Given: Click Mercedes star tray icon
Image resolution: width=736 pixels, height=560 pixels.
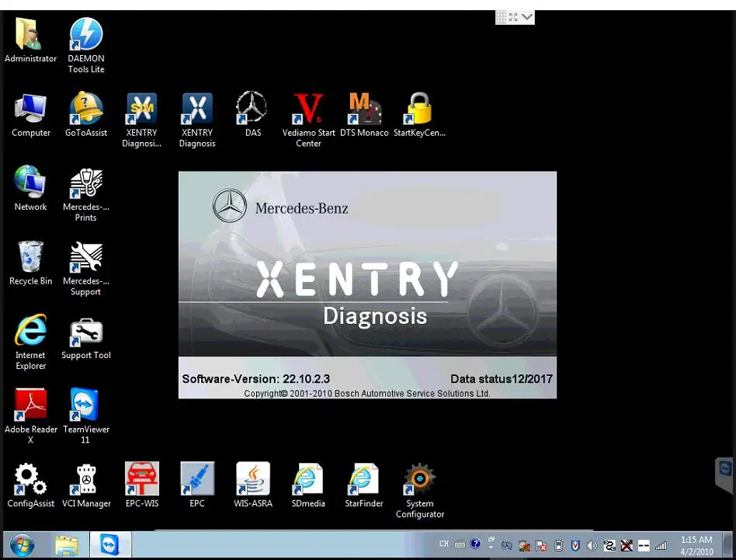Looking at the screenshot, I should (506, 545).
